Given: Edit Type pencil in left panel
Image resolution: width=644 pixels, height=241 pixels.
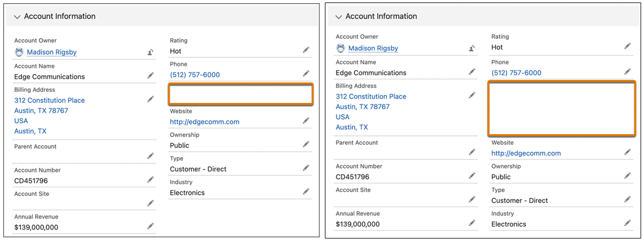Looking at the screenshot, I should (306, 168).
